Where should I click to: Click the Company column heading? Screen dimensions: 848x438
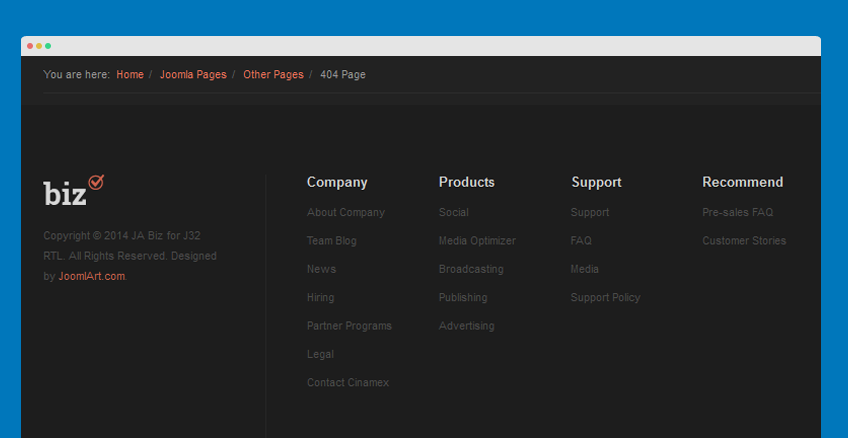coord(337,182)
